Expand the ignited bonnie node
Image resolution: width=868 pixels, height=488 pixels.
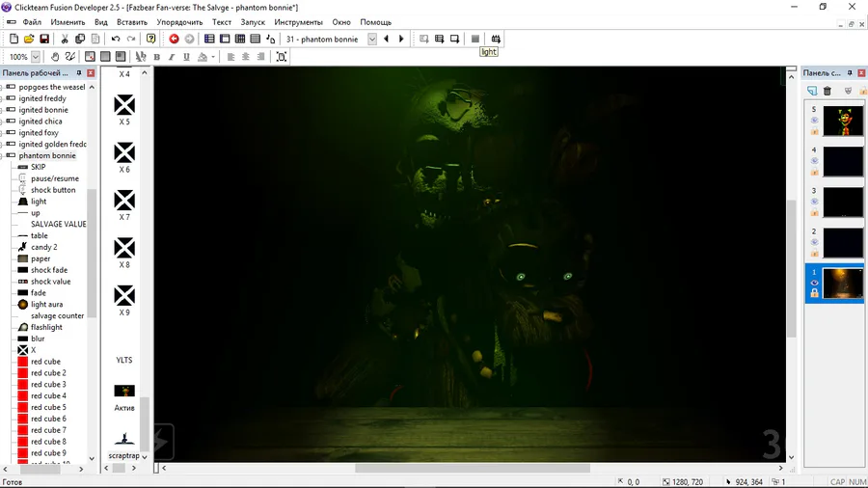click(2, 110)
